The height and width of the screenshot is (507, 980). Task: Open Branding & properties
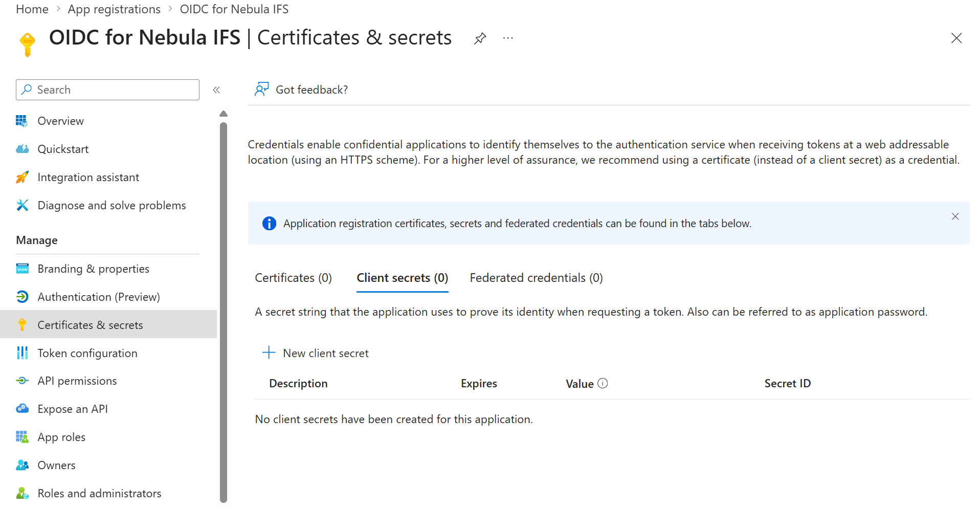pyautogui.click(x=93, y=269)
